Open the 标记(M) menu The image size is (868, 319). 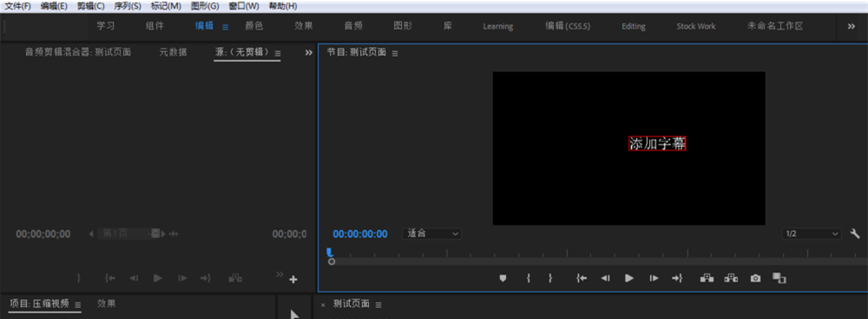tap(166, 6)
